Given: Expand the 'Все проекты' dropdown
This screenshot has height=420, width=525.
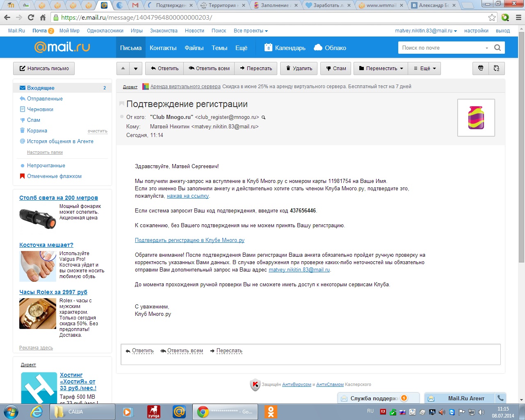Looking at the screenshot, I should pos(251,31).
